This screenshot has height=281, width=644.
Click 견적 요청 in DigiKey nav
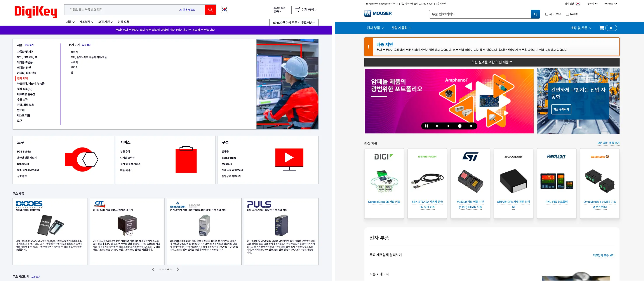pyautogui.click(x=124, y=22)
